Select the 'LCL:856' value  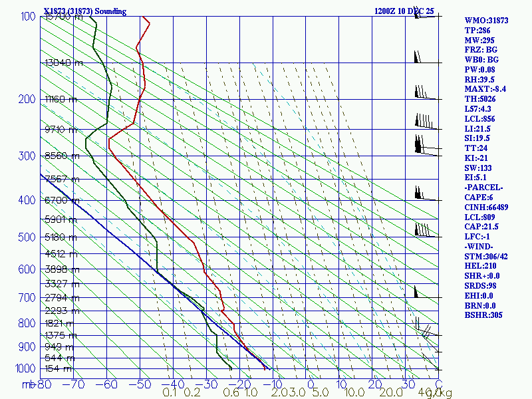479,119
